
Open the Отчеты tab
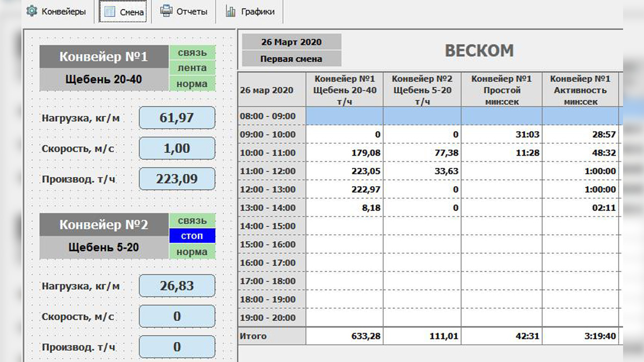coord(184,11)
